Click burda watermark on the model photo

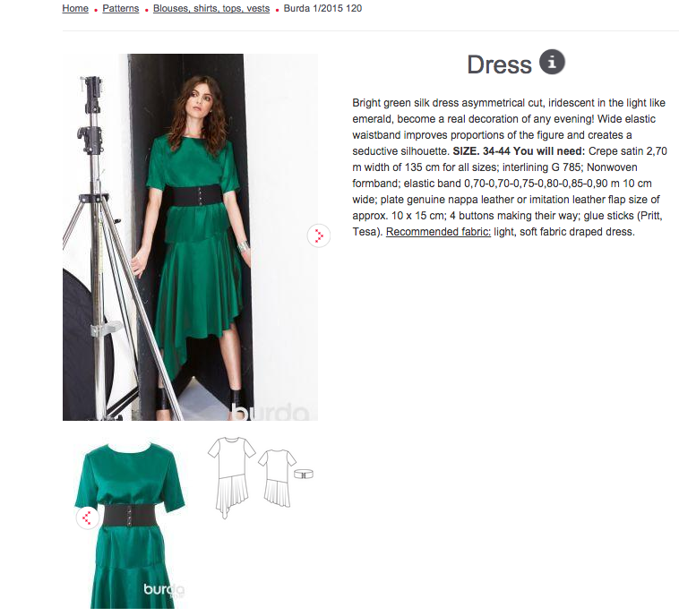[271, 412]
